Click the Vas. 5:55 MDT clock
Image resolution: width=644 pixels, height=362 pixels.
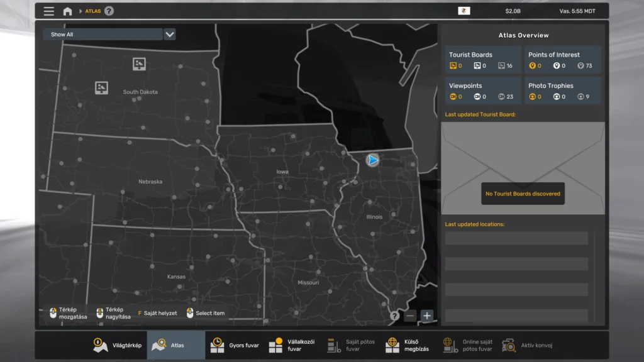click(x=577, y=11)
